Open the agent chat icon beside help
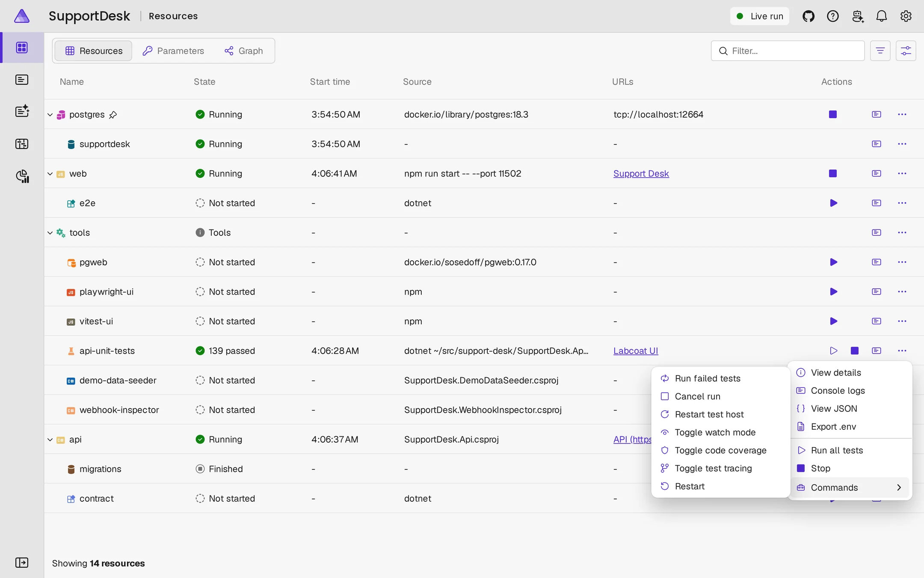 tap(857, 16)
